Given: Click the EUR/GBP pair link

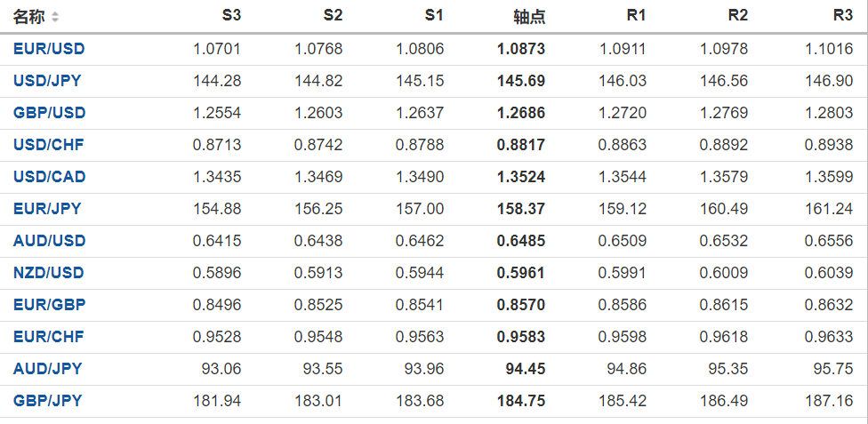Looking at the screenshot, I should pos(49,305).
